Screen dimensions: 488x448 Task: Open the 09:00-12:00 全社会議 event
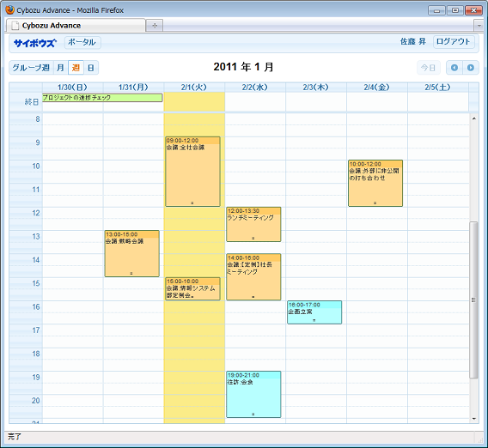click(x=192, y=172)
